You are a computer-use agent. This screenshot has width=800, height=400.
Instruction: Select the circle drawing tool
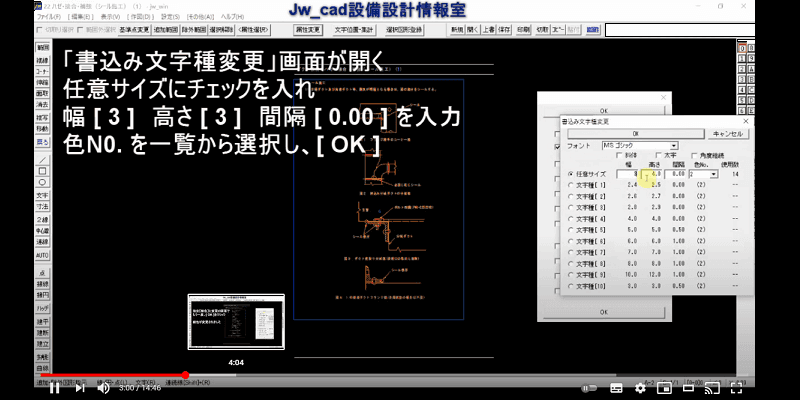(42, 182)
